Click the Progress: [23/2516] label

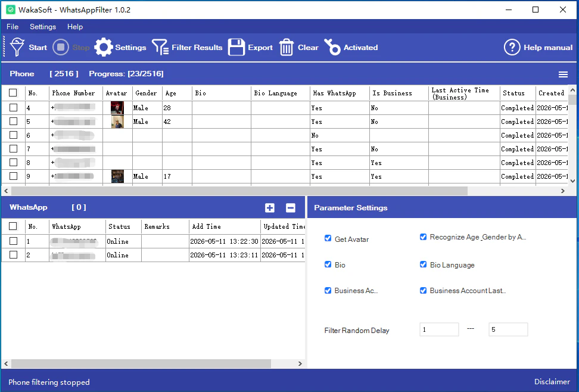tap(126, 73)
